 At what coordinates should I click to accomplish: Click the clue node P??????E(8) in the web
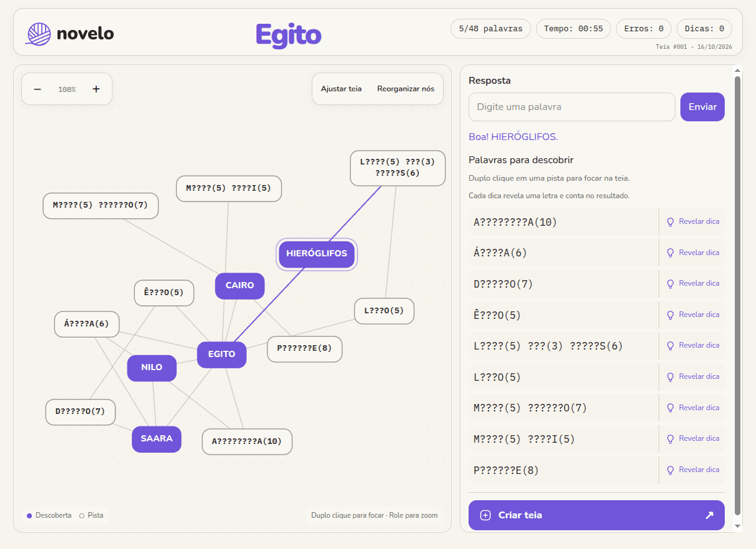click(x=305, y=349)
